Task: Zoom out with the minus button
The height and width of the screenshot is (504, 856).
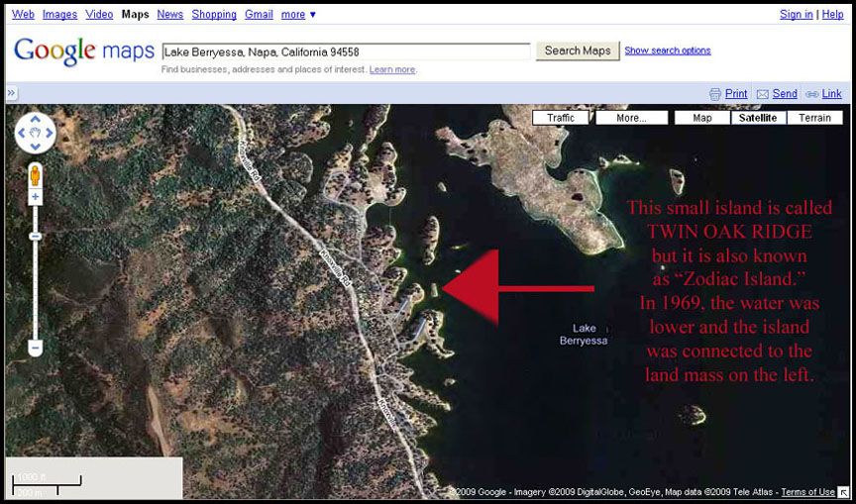Action: [36, 348]
